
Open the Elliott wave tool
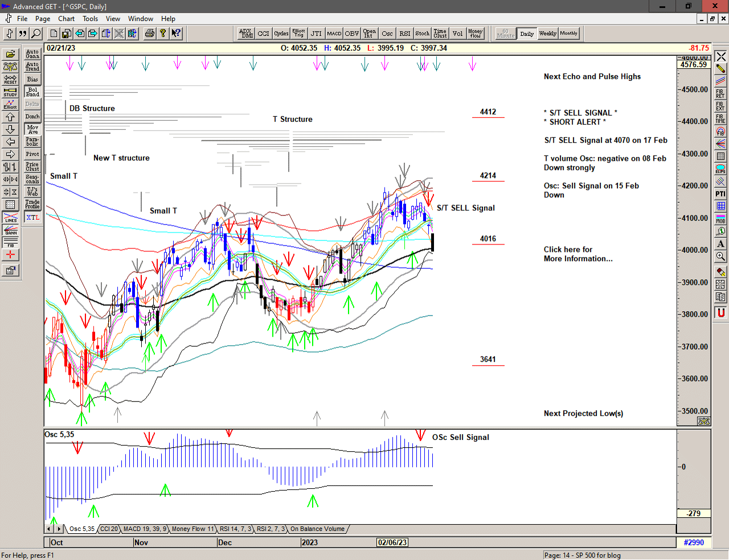click(10, 104)
